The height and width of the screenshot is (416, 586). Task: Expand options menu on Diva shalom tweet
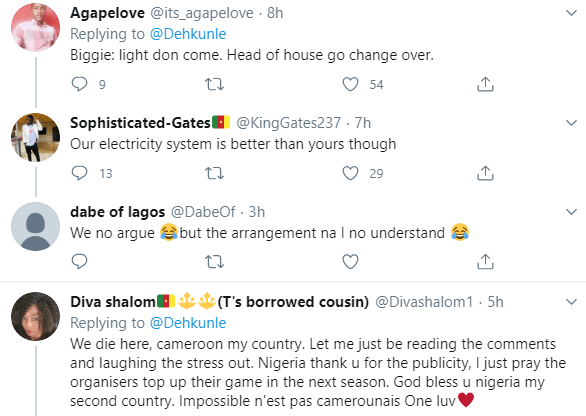(x=571, y=302)
